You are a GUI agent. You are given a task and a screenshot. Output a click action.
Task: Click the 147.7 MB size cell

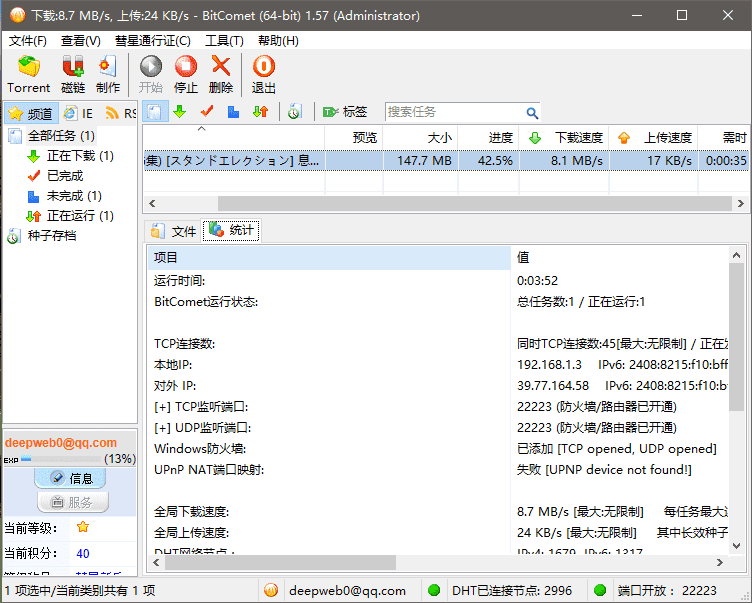[420, 161]
